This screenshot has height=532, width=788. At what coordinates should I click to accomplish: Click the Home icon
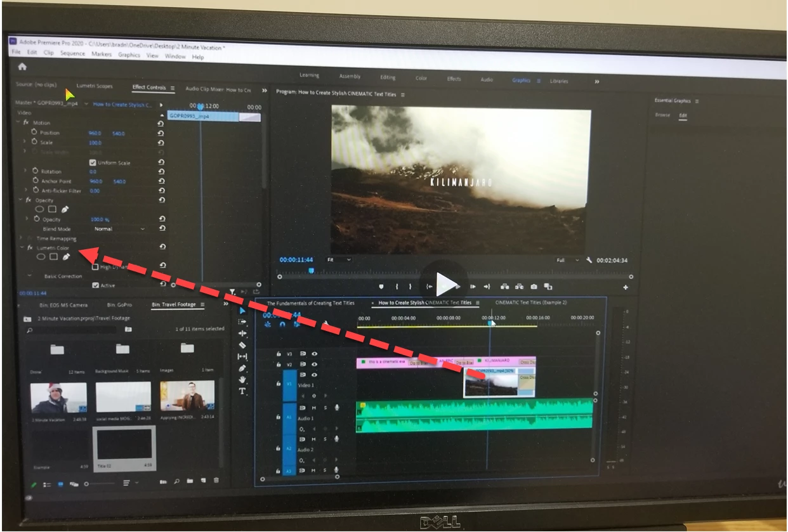point(22,67)
